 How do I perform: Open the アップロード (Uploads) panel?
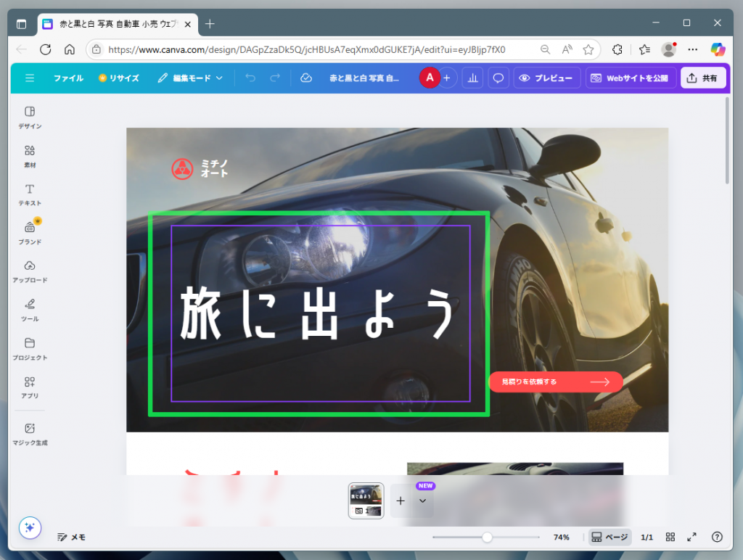pyautogui.click(x=29, y=271)
